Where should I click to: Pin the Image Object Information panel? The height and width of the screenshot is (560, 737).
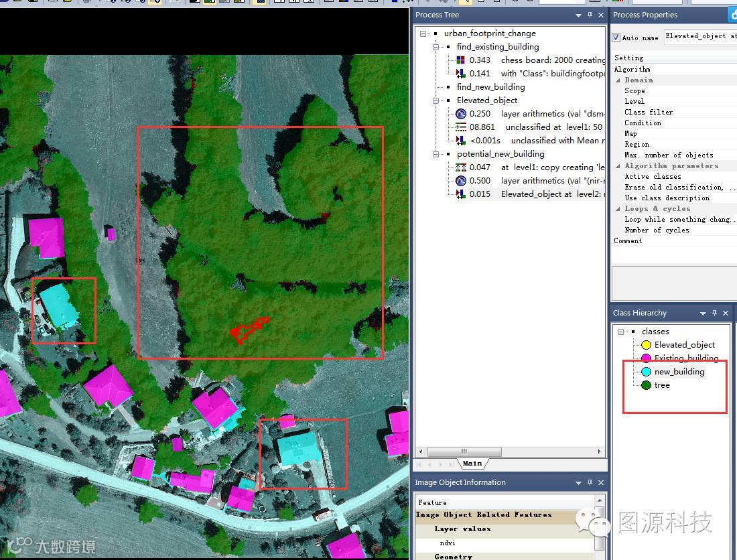click(590, 482)
